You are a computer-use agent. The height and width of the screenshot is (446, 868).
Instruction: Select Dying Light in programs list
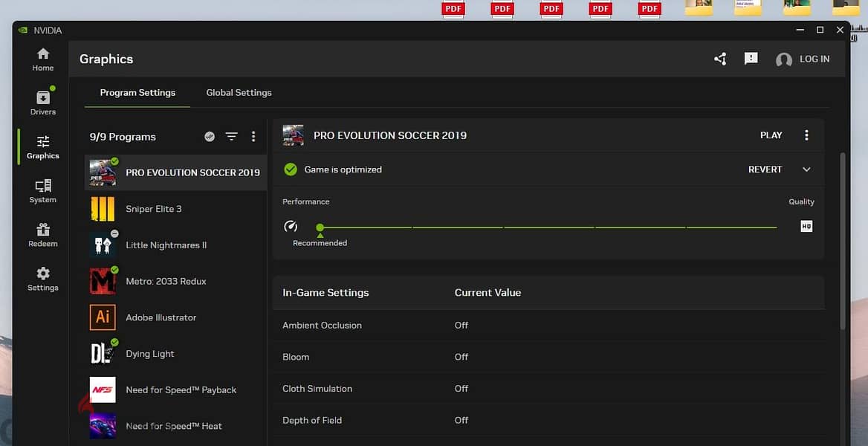click(175, 354)
